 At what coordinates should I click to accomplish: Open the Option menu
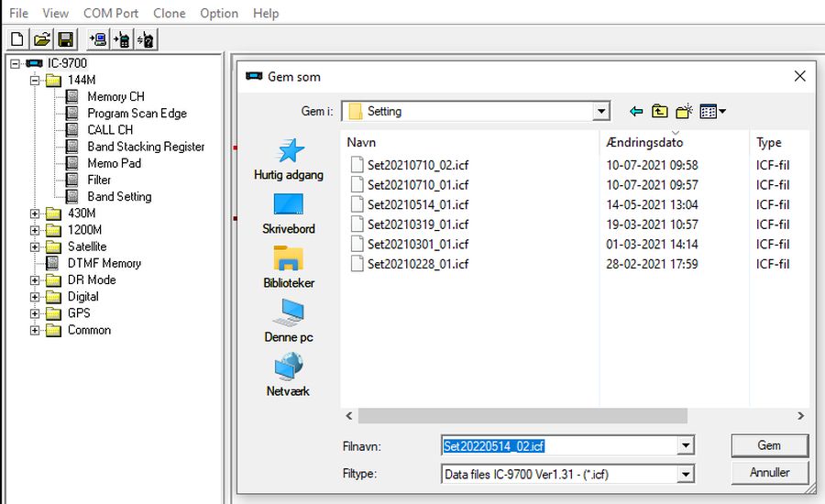[x=219, y=13]
